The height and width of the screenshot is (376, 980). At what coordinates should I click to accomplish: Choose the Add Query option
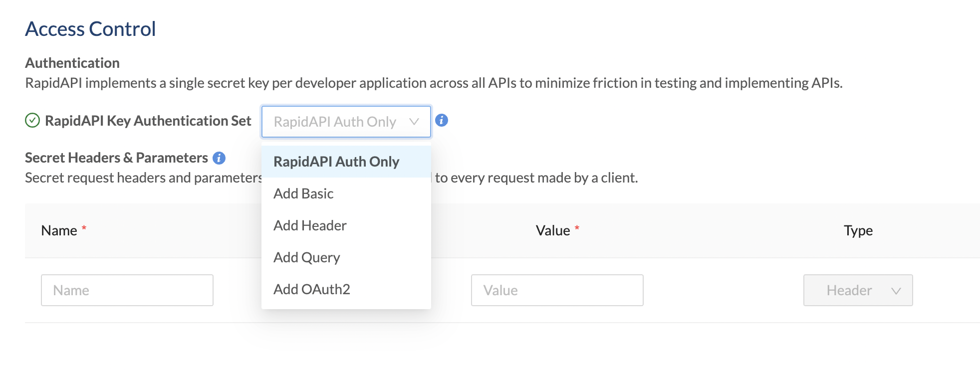click(346, 257)
